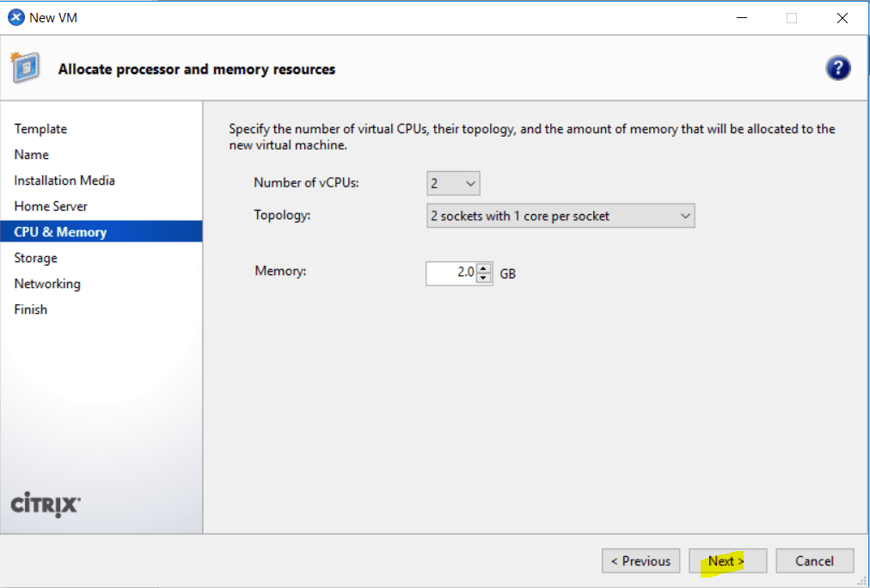
Task: Expand the vCPUs selection list
Action: (x=469, y=182)
